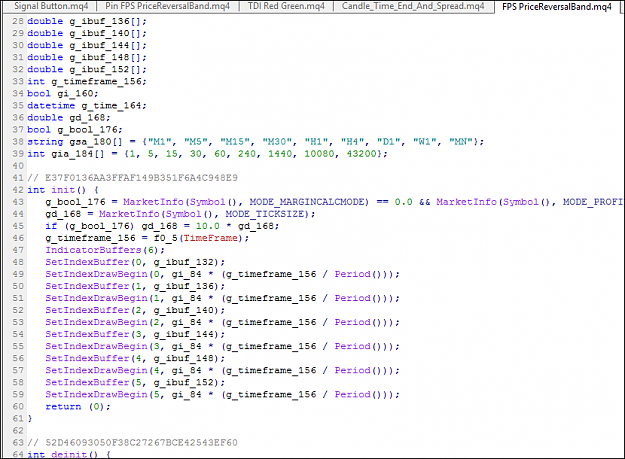The image size is (625, 459).
Task: Click 'MODE_PROFI' at end of line 43
Action: click(x=592, y=202)
